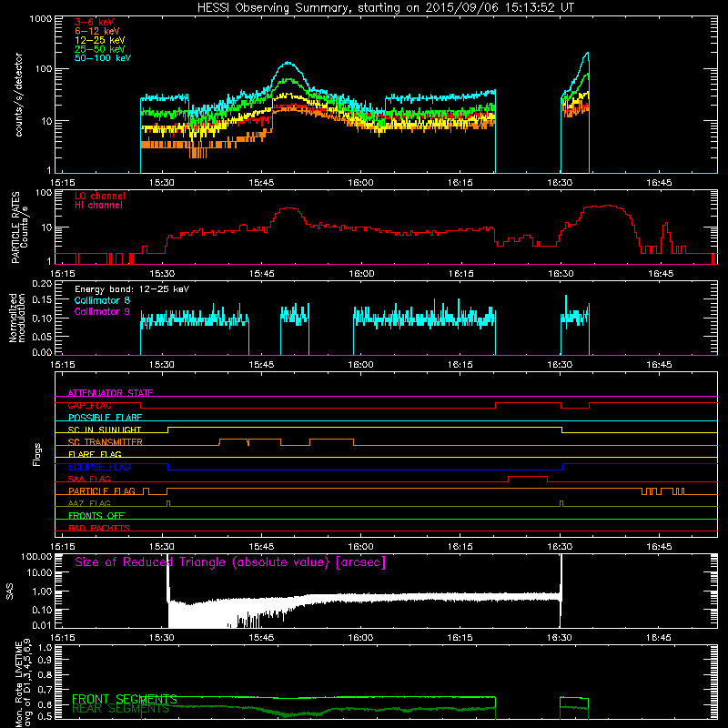This screenshot has width=728, height=728.
Task: Click the 16:45 tick in flags panel
Action: tap(659, 547)
